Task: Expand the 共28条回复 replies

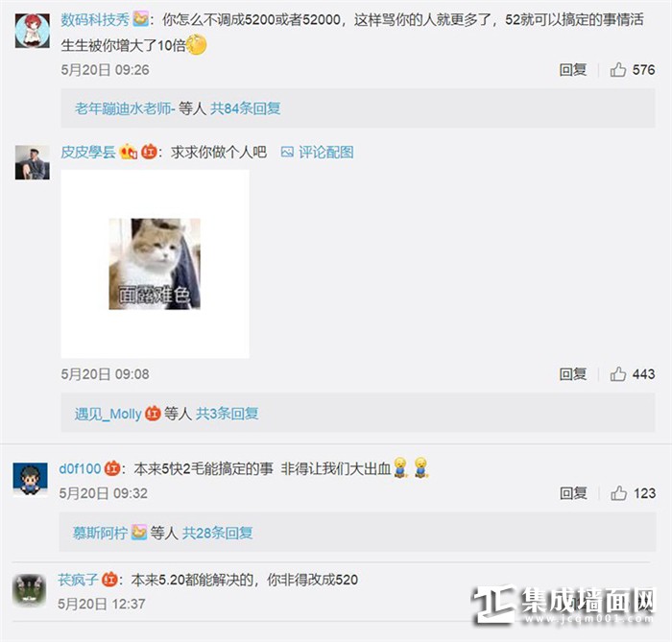Action: click(x=218, y=533)
